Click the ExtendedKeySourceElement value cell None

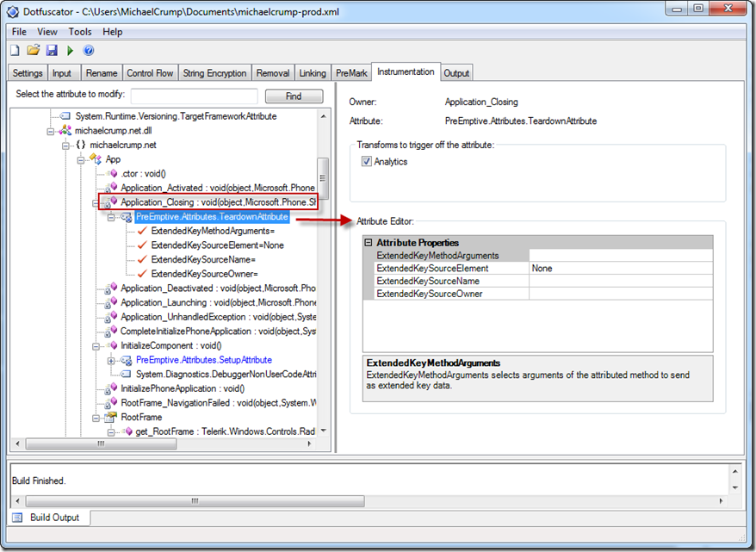pyautogui.click(x=621, y=268)
